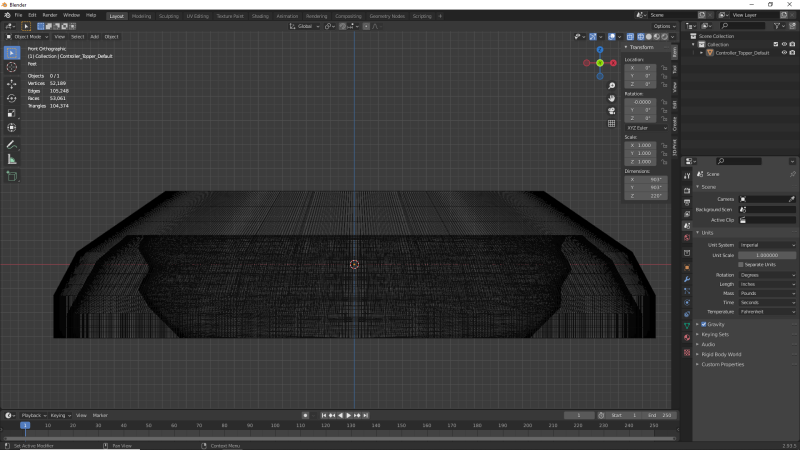Image resolution: width=800 pixels, height=450 pixels.
Task: Choose the Add Cube tool
Action: click(11, 176)
